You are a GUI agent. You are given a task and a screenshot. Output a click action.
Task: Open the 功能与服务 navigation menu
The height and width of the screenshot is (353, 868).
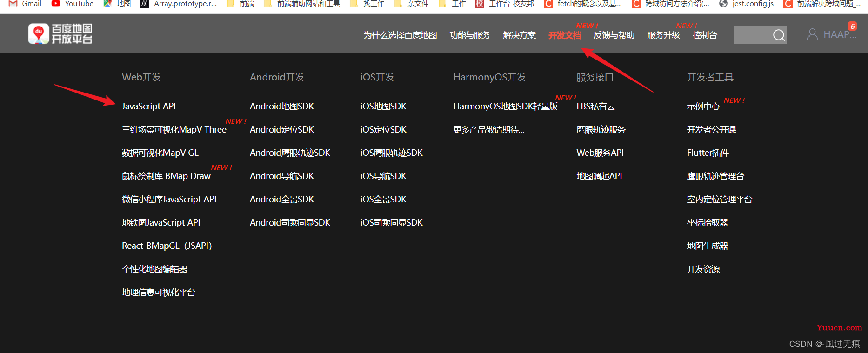pyautogui.click(x=470, y=35)
